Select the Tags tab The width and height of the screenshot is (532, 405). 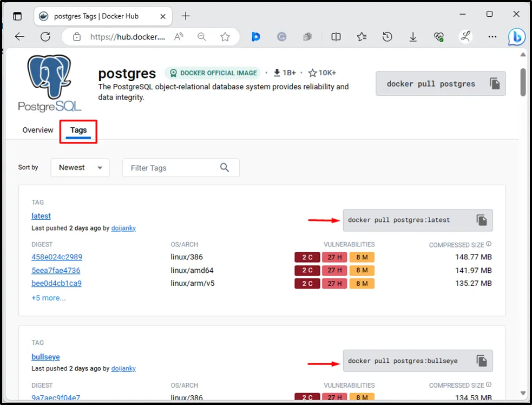pos(78,130)
